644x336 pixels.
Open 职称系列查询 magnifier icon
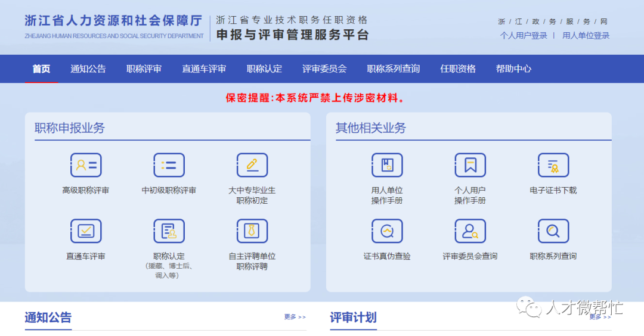(553, 231)
